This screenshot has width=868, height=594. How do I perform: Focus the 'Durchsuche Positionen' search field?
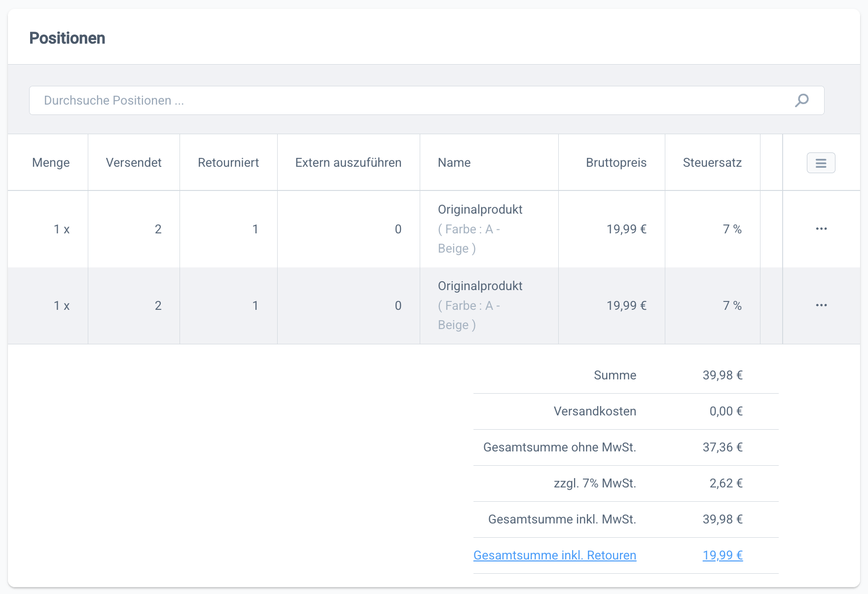point(409,101)
